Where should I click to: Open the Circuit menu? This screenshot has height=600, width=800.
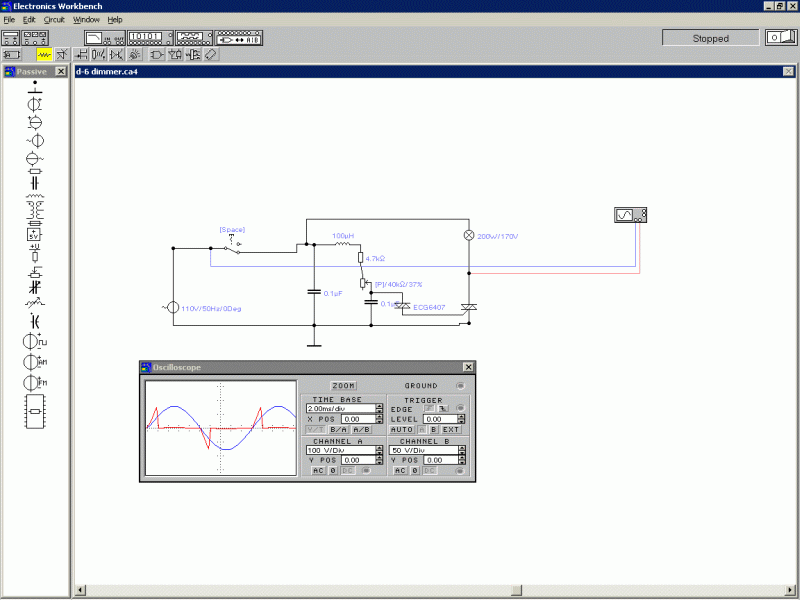pyautogui.click(x=54, y=19)
